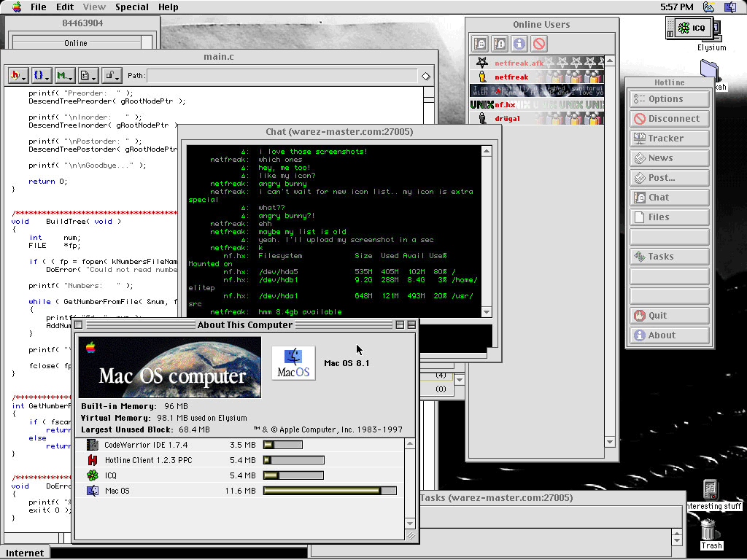Open the lock permissions popup in main.c
Image resolution: width=747 pixels, height=560 pixels.
coord(112,75)
